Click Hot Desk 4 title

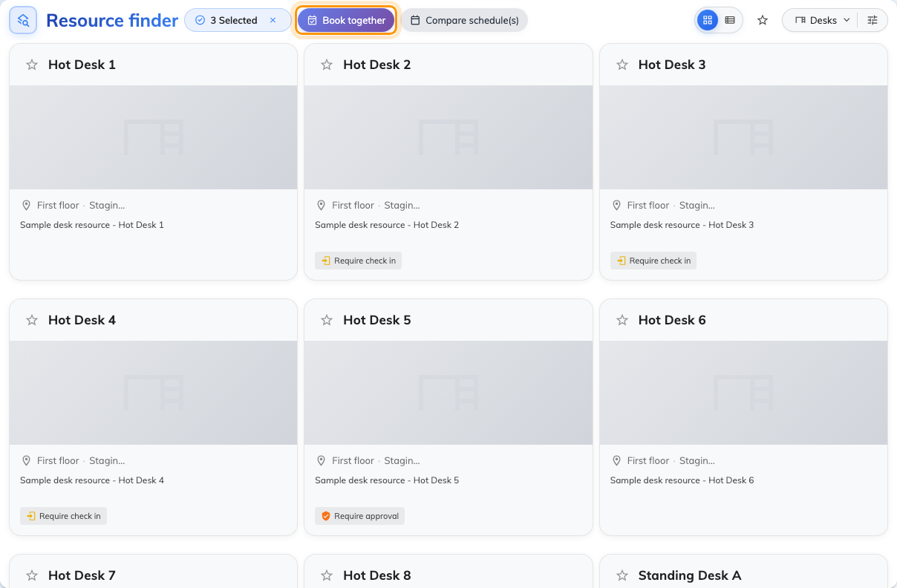[x=82, y=320]
